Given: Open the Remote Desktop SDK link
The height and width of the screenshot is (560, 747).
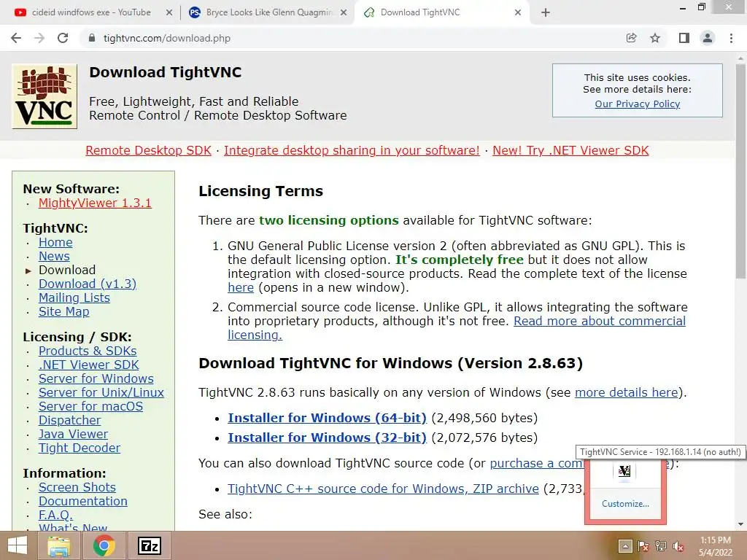Looking at the screenshot, I should click(148, 150).
